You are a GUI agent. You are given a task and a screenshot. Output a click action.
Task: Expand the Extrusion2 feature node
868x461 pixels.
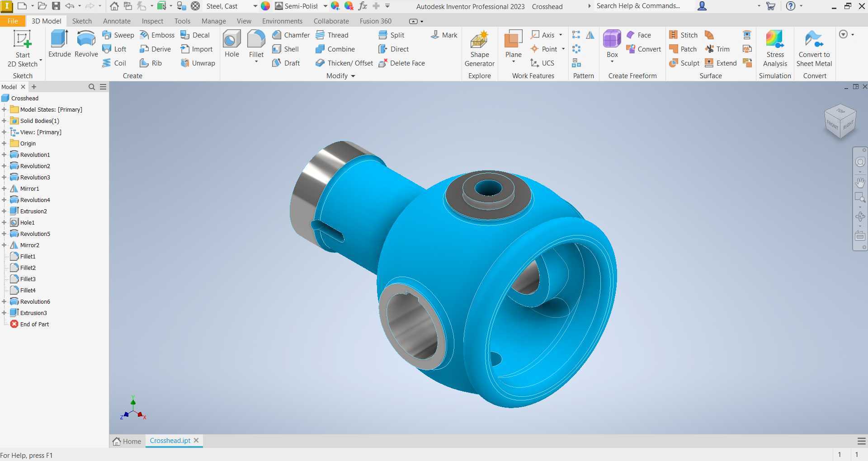tap(4, 211)
